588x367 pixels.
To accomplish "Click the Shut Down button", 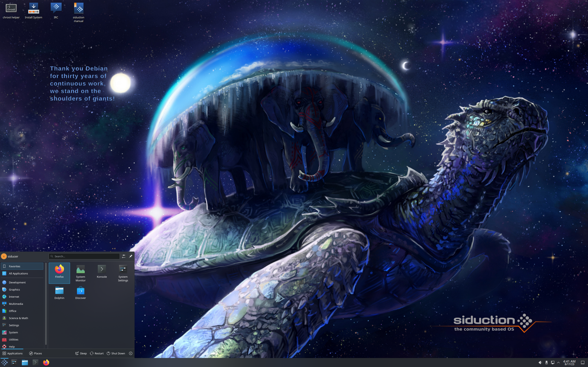I will (x=116, y=353).
